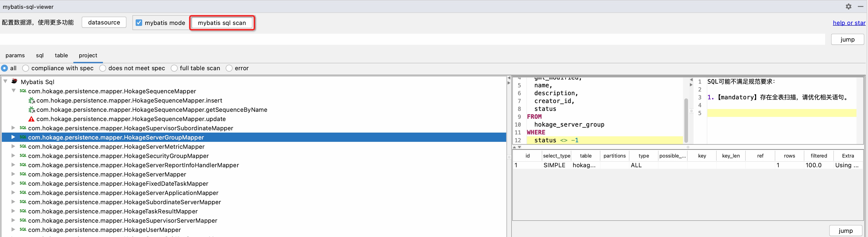This screenshot has height=237, width=868.
Task: Select the 'all' radio filter
Action: coord(4,68)
